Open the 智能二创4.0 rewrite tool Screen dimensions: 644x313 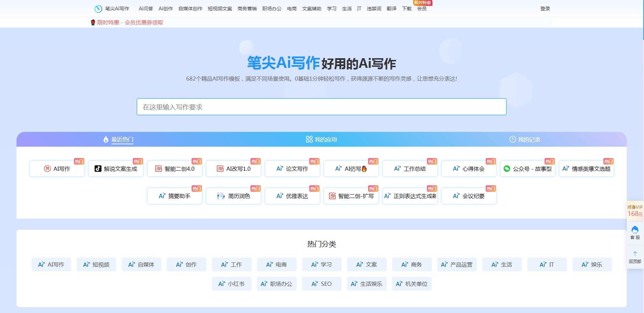tap(175, 169)
